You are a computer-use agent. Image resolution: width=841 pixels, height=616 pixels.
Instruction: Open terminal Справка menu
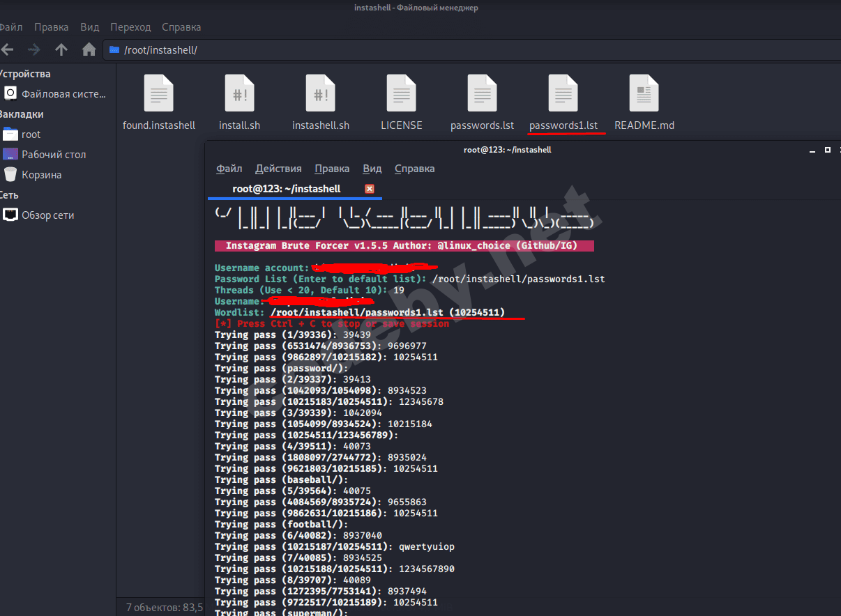(414, 169)
